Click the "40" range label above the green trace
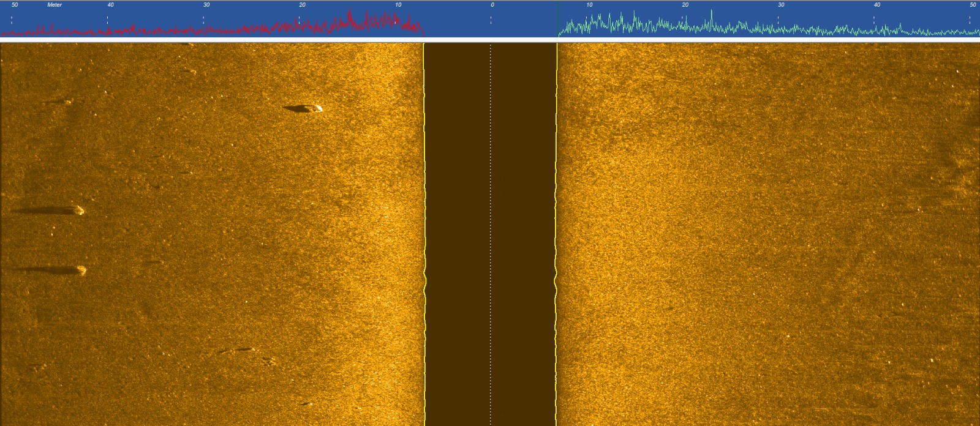Image resolution: width=980 pixels, height=426 pixels. pyautogui.click(x=876, y=5)
